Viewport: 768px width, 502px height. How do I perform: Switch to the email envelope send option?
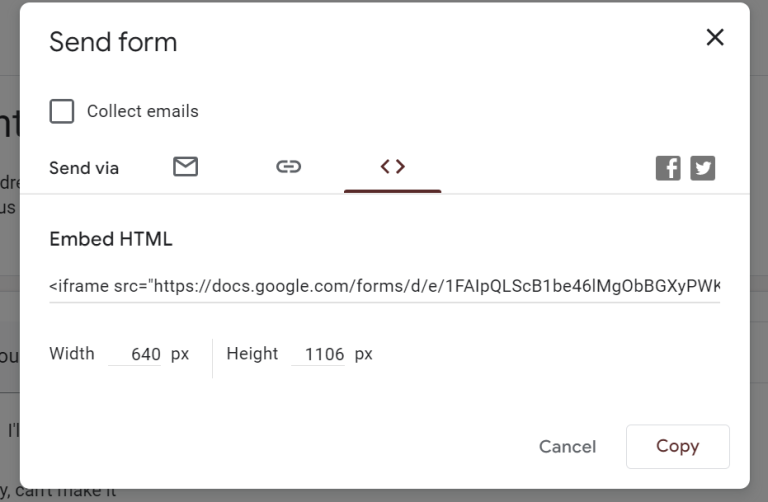(186, 167)
